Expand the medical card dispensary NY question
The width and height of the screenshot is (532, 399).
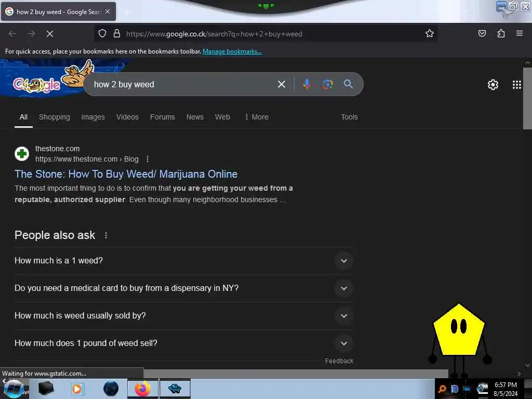[183, 288]
